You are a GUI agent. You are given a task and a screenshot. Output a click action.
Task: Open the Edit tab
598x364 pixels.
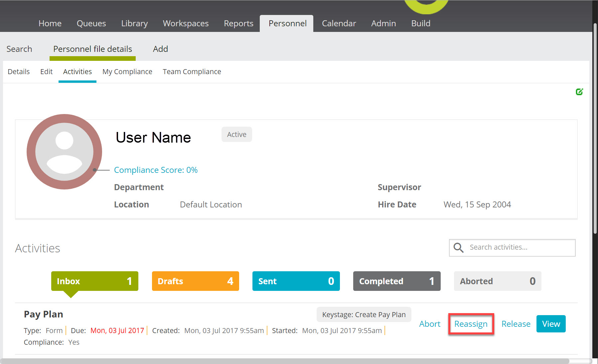(46, 71)
